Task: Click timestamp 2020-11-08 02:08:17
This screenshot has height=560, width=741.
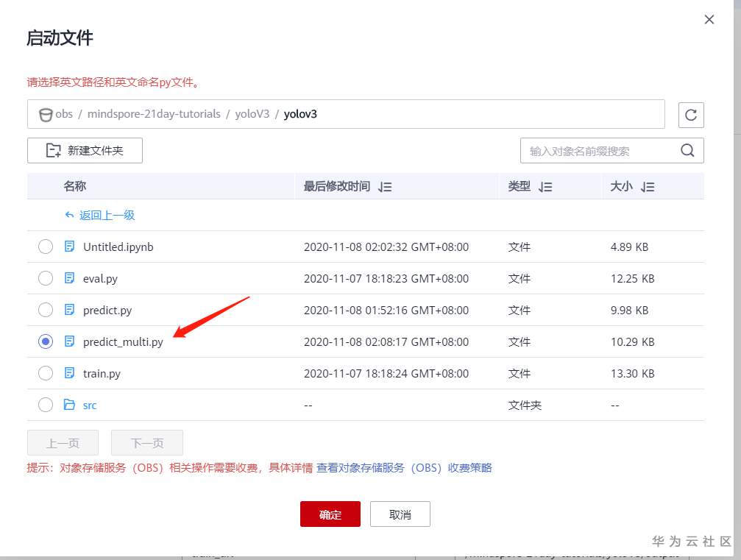Action: [386, 341]
